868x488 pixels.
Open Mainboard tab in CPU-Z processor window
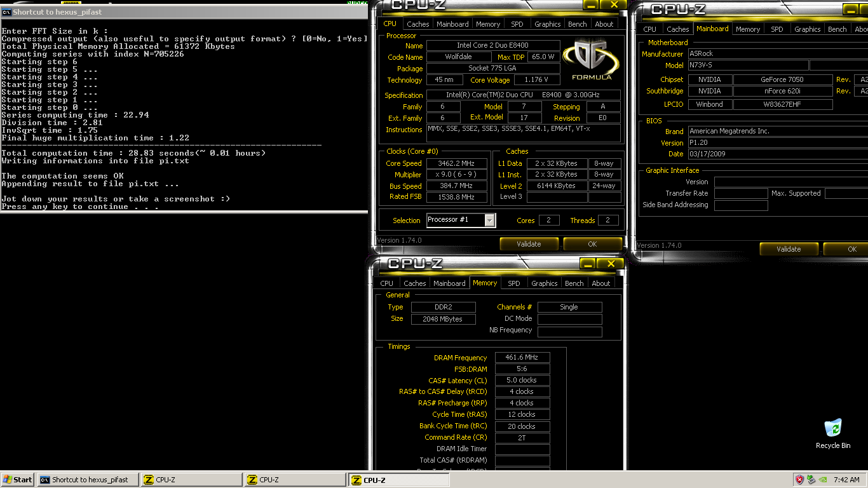(452, 24)
